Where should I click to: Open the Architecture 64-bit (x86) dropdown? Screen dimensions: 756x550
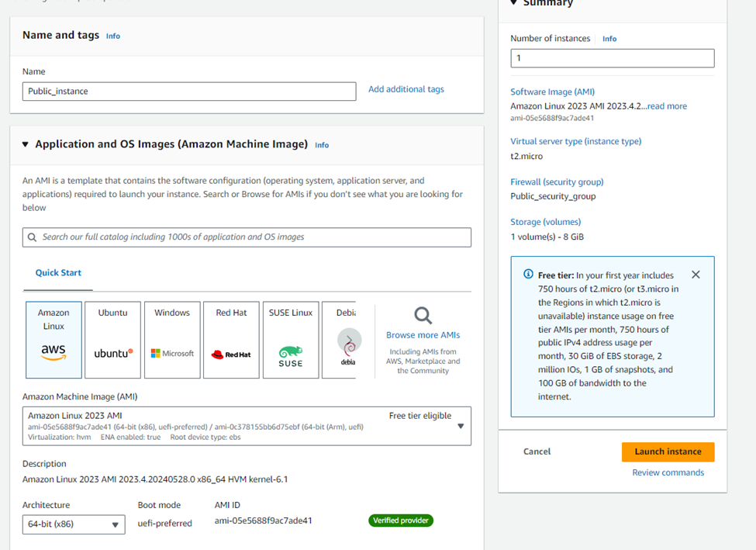coord(74,524)
